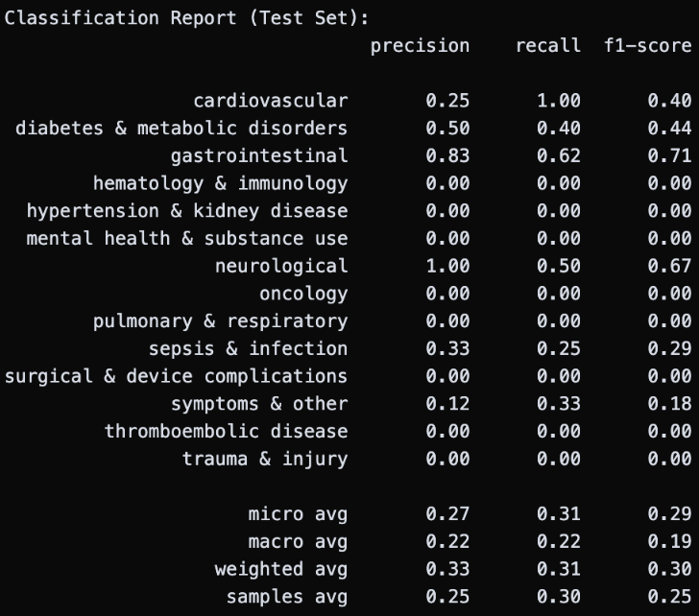This screenshot has width=699, height=616.
Task: Click "surgical & device complications" label
Action: 176,376
